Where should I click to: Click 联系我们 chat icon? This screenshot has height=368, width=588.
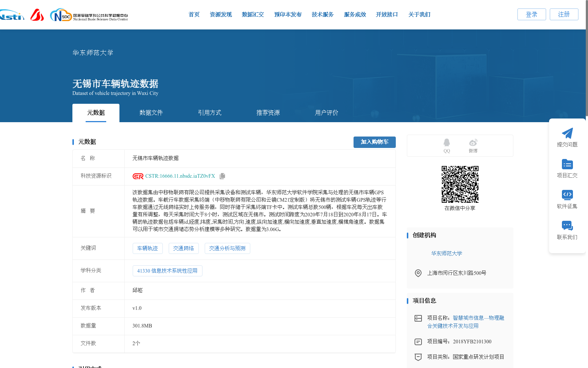click(567, 226)
